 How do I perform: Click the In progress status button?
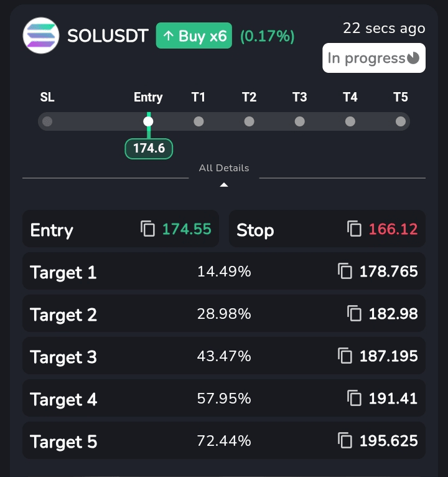coord(373,58)
